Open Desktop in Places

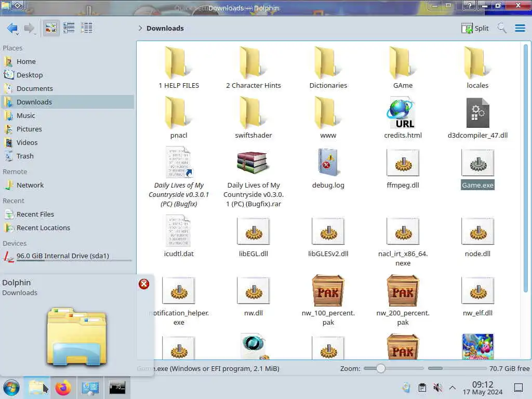(x=68, y=75)
